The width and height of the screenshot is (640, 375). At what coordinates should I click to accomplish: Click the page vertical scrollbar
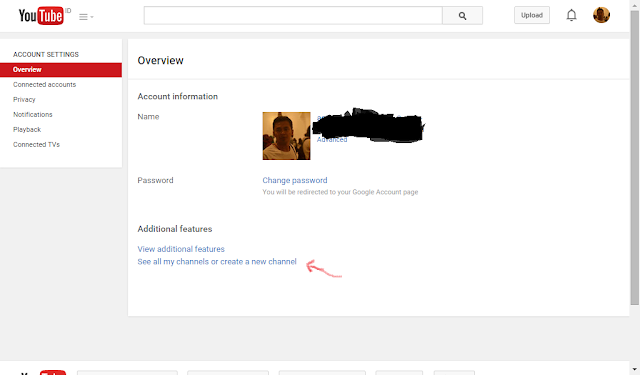tap(635, 159)
